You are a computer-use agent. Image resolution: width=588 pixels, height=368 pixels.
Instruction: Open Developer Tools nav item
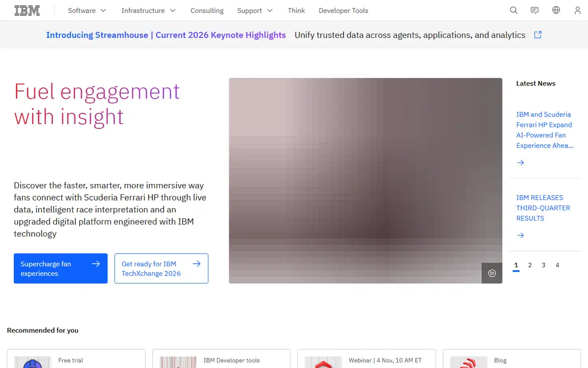[x=344, y=11]
